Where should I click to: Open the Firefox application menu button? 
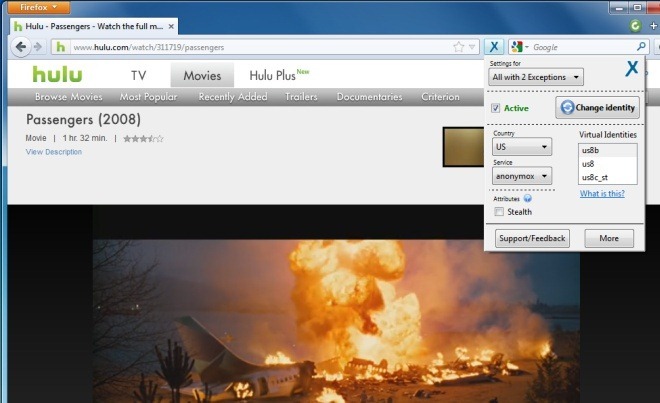click(39, 7)
